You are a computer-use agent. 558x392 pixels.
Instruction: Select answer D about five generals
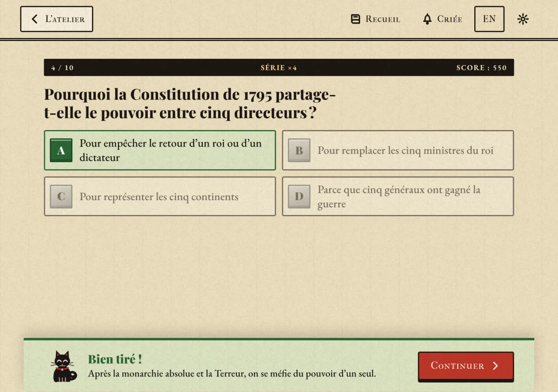point(398,196)
